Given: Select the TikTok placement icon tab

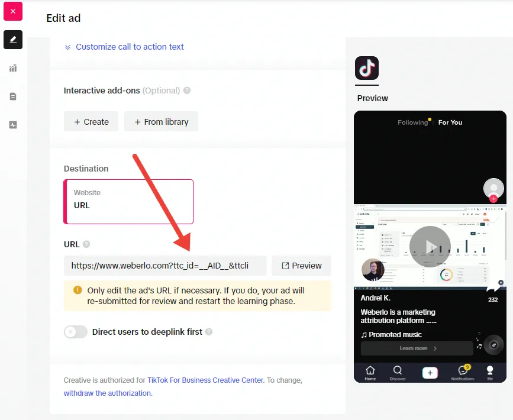Looking at the screenshot, I should (x=367, y=68).
